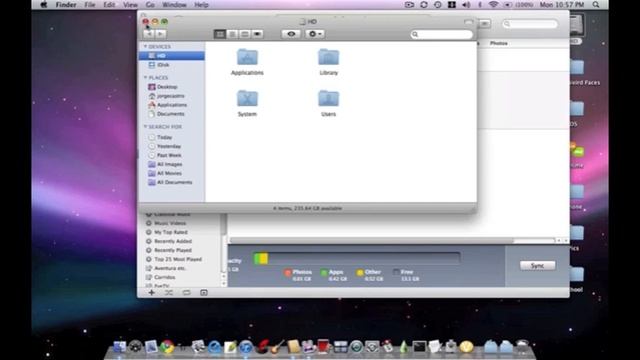Viewport: 640px width, 360px height.
Task: Switch Finder to column view
Action: (x=244, y=34)
